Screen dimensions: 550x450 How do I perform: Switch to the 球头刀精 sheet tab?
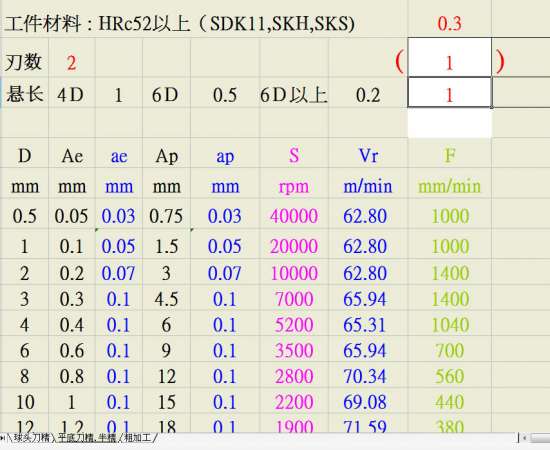32,438
